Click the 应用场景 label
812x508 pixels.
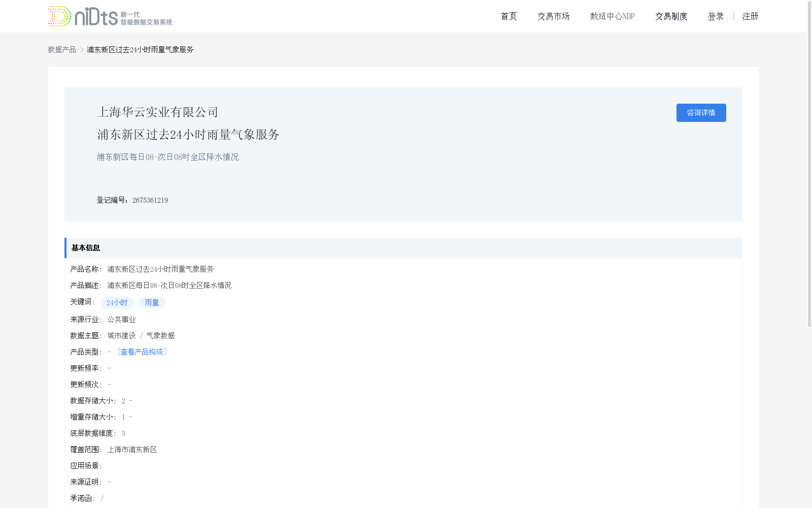86,465
